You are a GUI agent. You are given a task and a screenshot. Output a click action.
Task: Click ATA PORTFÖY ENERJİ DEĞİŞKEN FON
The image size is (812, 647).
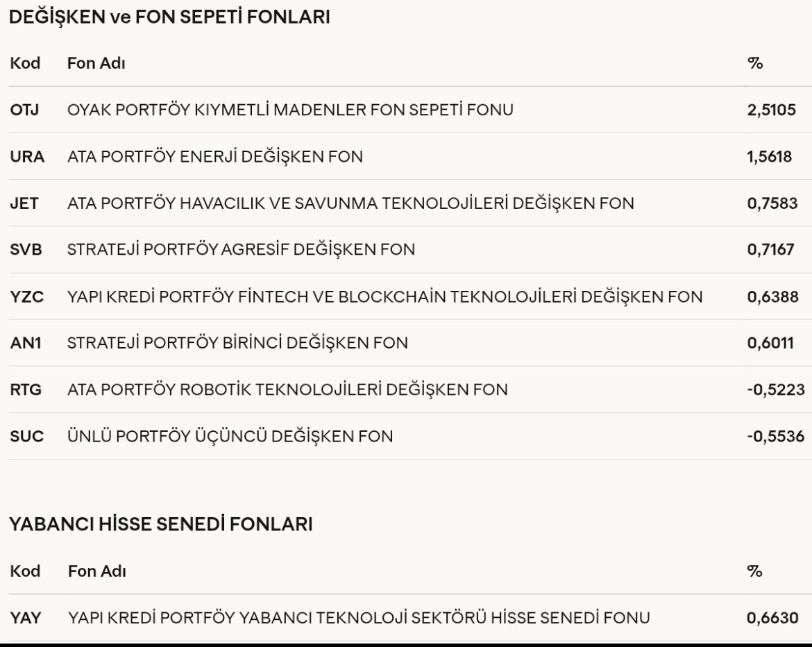(214, 157)
